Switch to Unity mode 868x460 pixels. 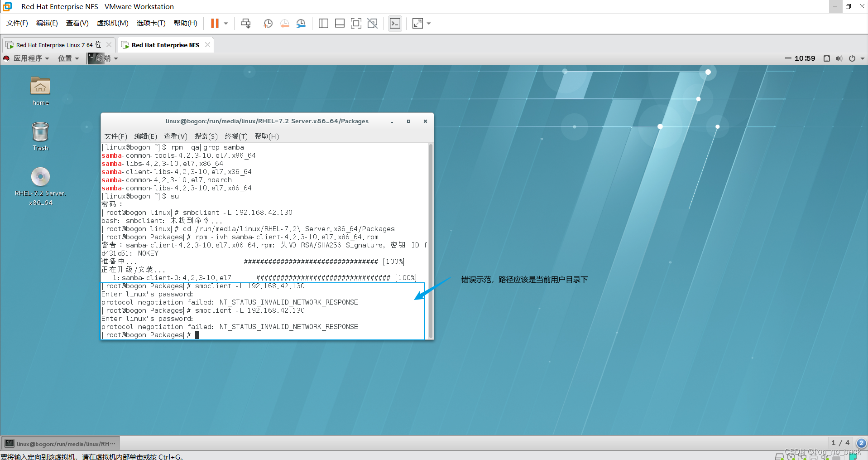[x=372, y=23]
